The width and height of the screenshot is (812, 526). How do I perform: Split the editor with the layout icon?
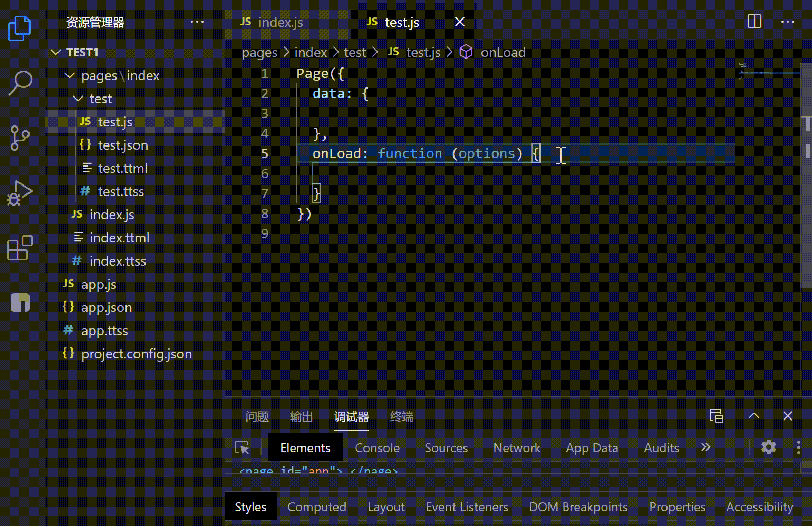coord(755,22)
